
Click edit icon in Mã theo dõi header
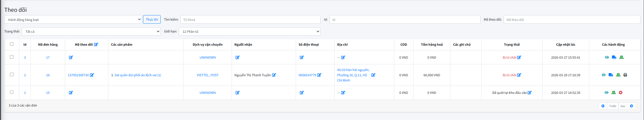[96, 45]
